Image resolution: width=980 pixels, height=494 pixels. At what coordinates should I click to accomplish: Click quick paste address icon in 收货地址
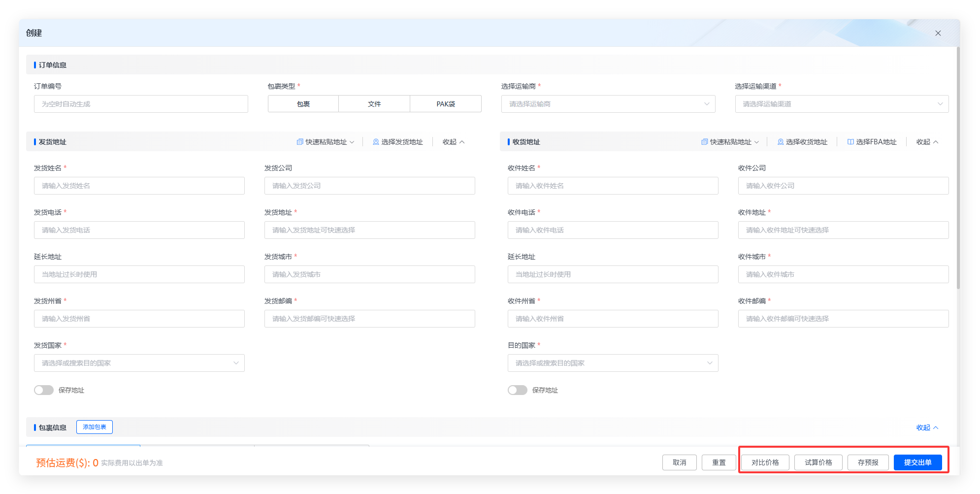704,142
